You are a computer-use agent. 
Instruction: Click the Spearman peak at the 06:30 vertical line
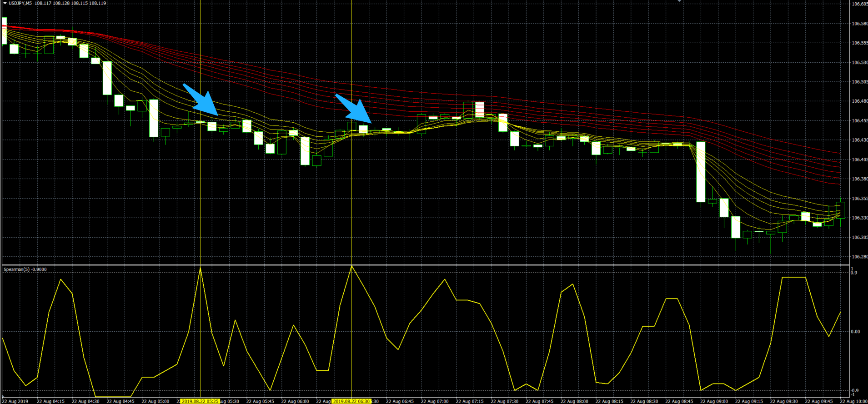pyautogui.click(x=351, y=266)
